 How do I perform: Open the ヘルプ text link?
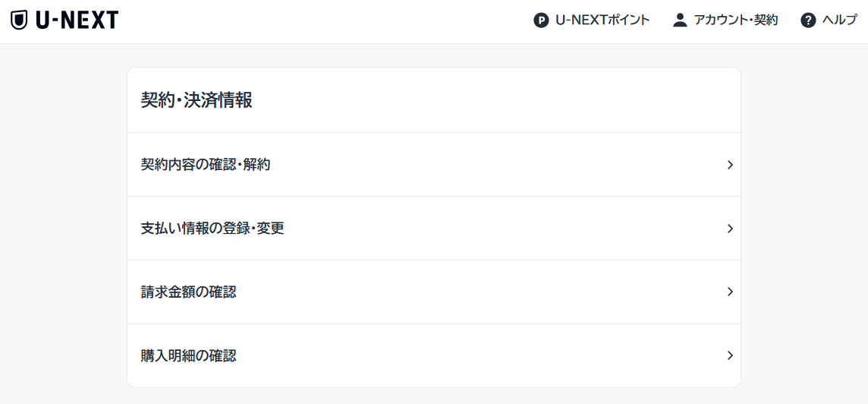[840, 21]
